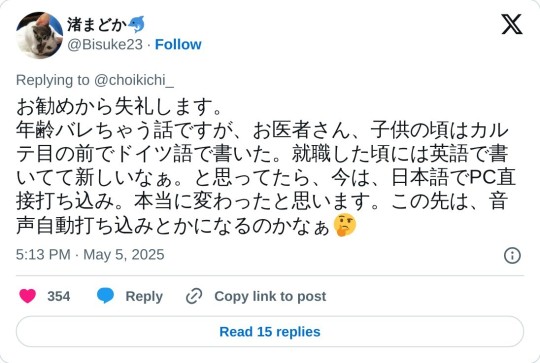Click the @Bisuke23 handle
The width and height of the screenshot is (540, 363).
point(105,44)
